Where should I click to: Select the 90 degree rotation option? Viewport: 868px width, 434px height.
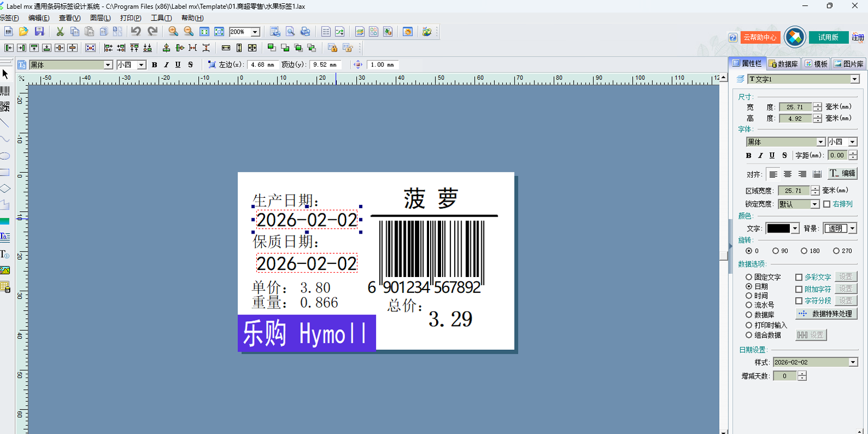click(x=776, y=251)
